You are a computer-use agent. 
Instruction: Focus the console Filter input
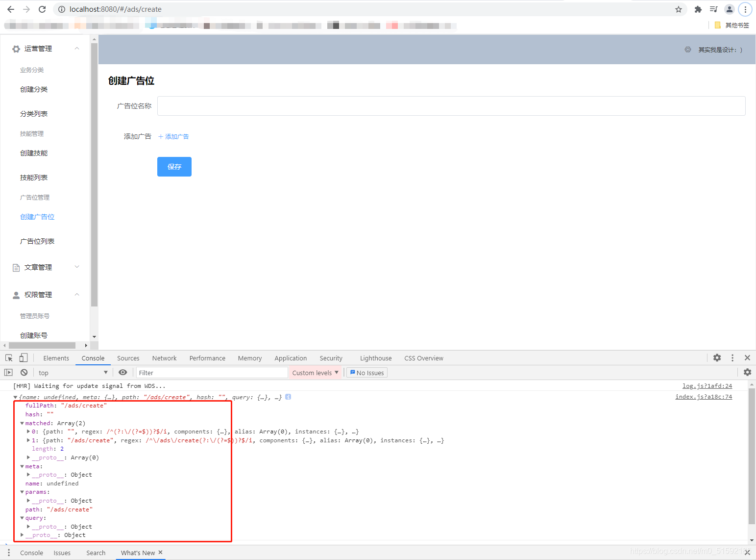click(x=212, y=373)
